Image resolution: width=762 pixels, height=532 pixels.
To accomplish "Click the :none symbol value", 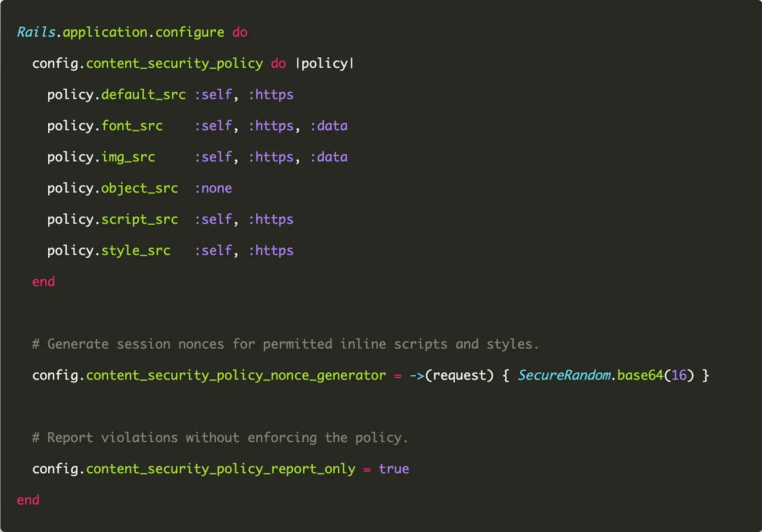I will pyautogui.click(x=213, y=188).
